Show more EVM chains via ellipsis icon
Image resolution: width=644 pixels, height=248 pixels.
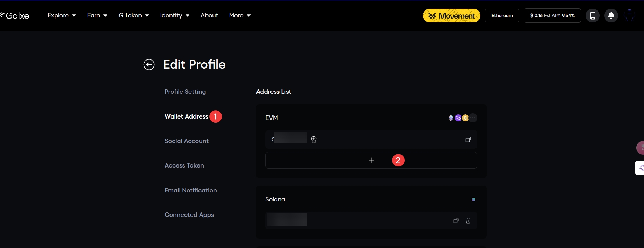click(x=473, y=118)
